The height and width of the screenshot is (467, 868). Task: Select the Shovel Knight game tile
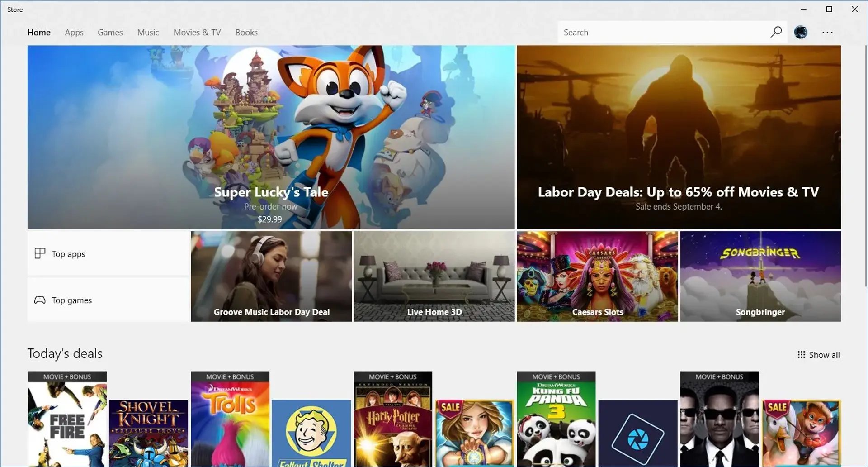point(148,433)
